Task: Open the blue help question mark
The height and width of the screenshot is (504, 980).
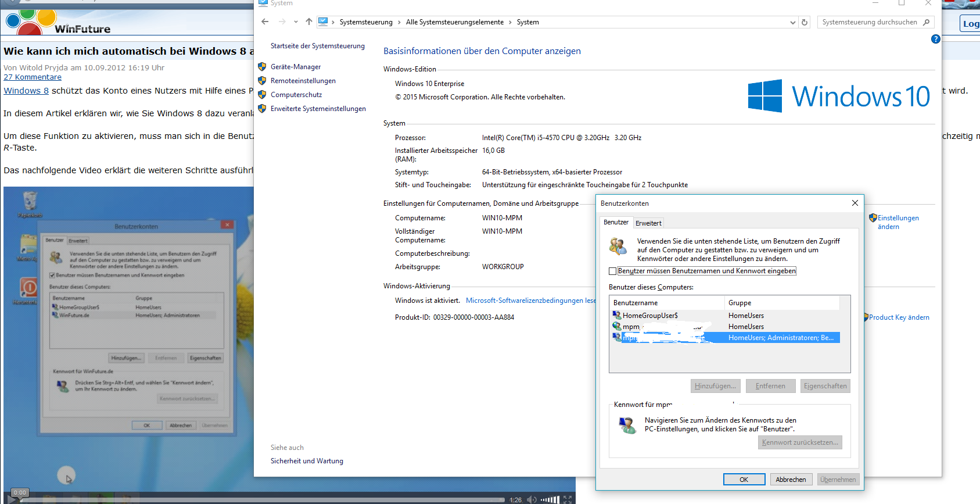Action: [935, 39]
